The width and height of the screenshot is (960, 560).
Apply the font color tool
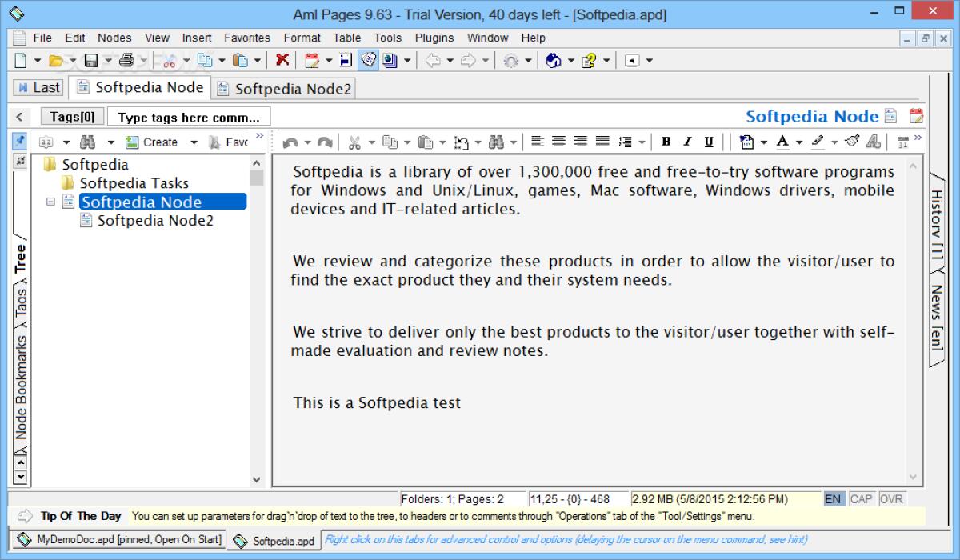(x=782, y=142)
